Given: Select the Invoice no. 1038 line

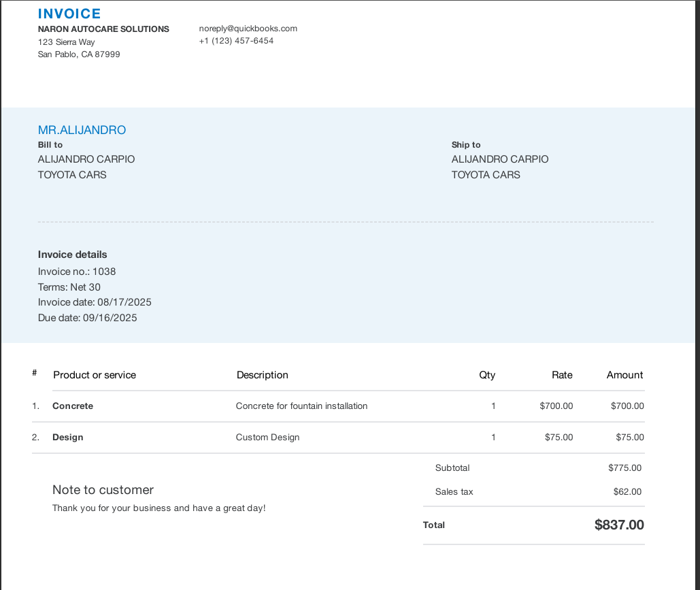Looking at the screenshot, I should (x=77, y=272).
